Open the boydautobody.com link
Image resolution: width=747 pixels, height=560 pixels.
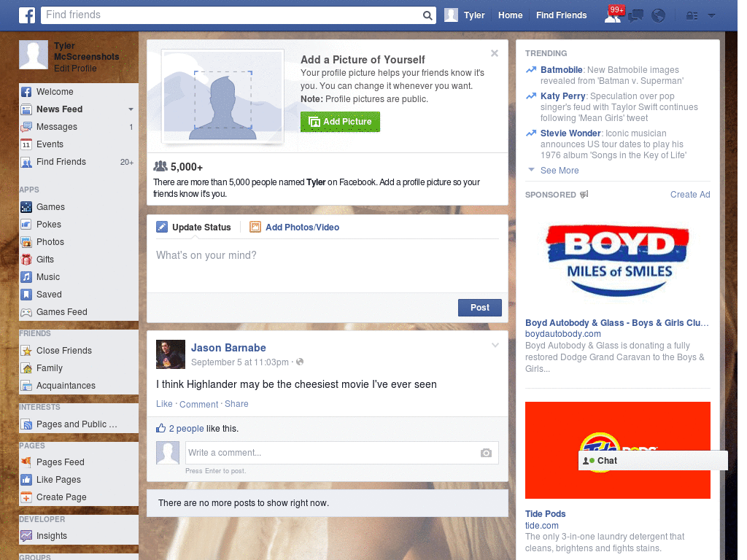tap(563, 334)
